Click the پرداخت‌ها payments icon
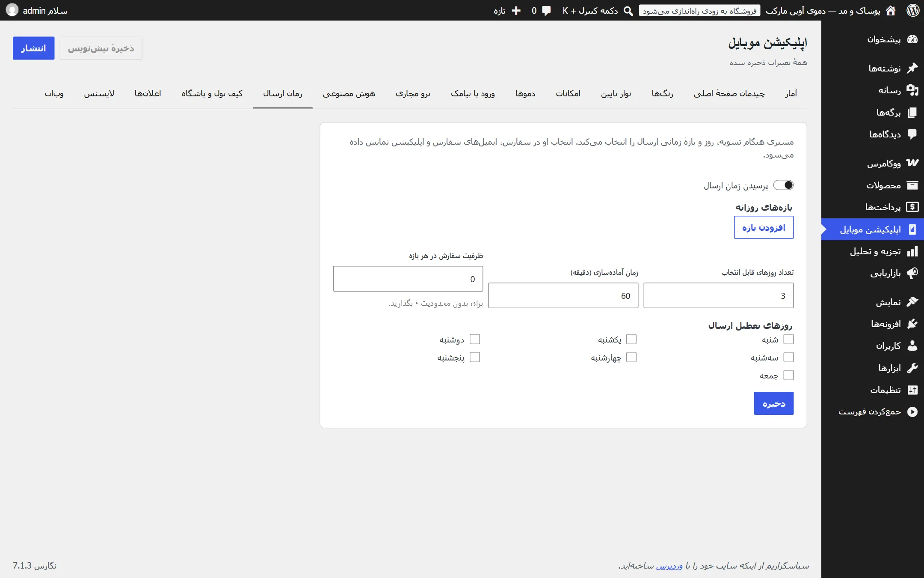The width and height of the screenshot is (924, 578). pos(912,207)
